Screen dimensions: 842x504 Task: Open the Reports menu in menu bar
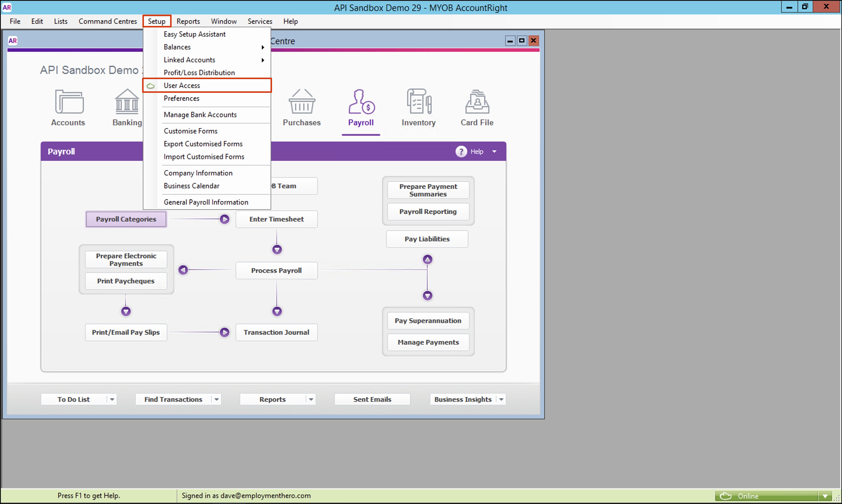click(x=188, y=21)
